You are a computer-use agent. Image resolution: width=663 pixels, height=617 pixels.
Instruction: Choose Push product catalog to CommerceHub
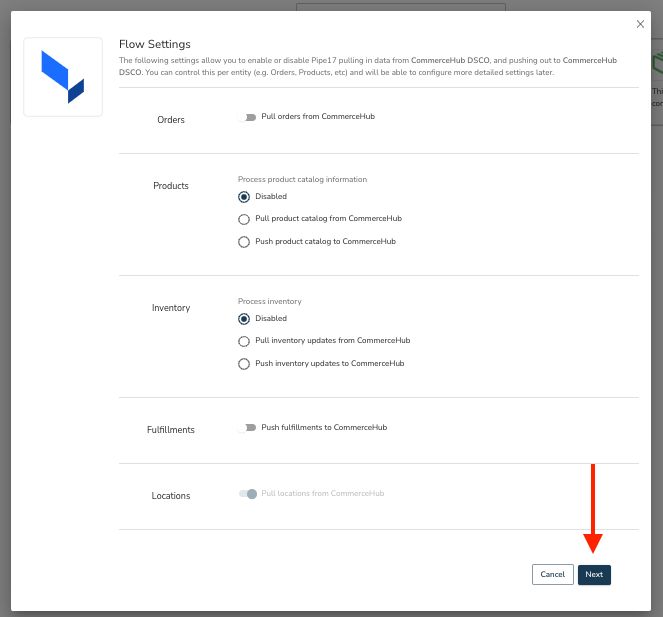pyautogui.click(x=244, y=242)
